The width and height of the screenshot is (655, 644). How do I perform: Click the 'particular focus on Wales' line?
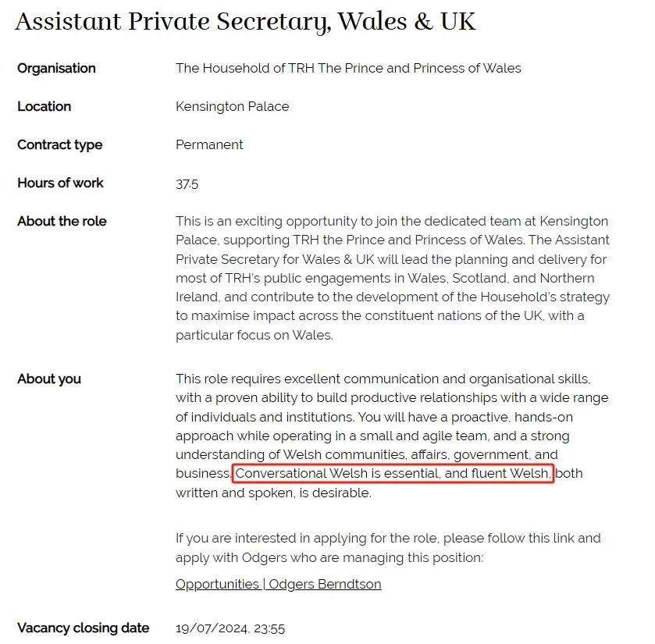point(255,336)
